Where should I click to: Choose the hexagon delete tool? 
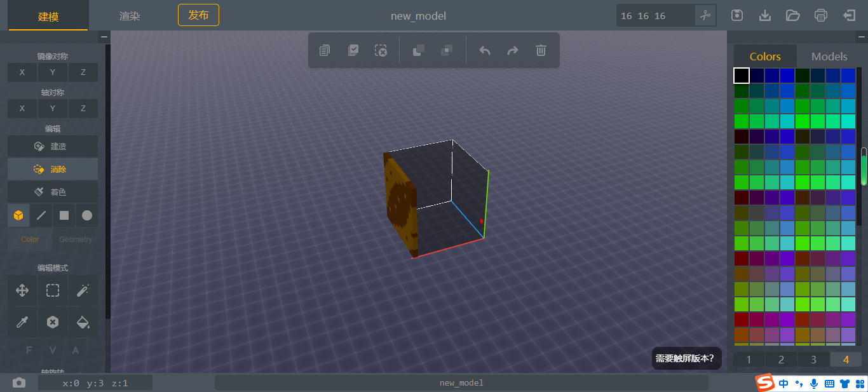(x=53, y=323)
